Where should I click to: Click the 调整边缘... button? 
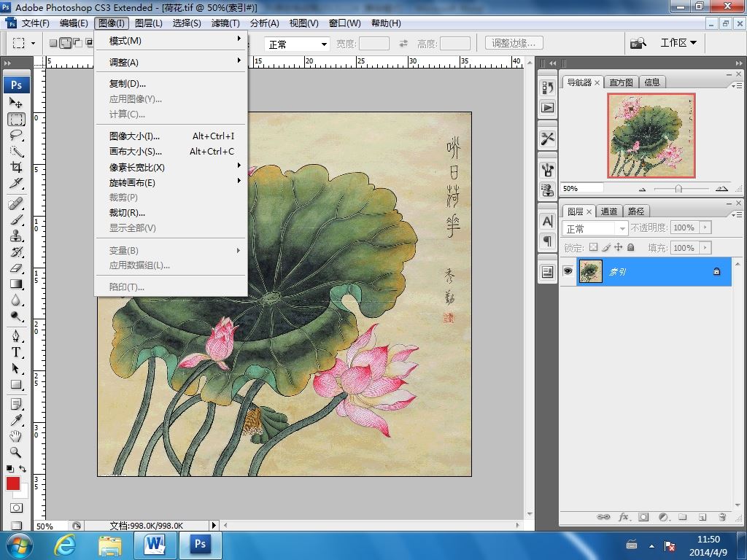click(x=514, y=43)
